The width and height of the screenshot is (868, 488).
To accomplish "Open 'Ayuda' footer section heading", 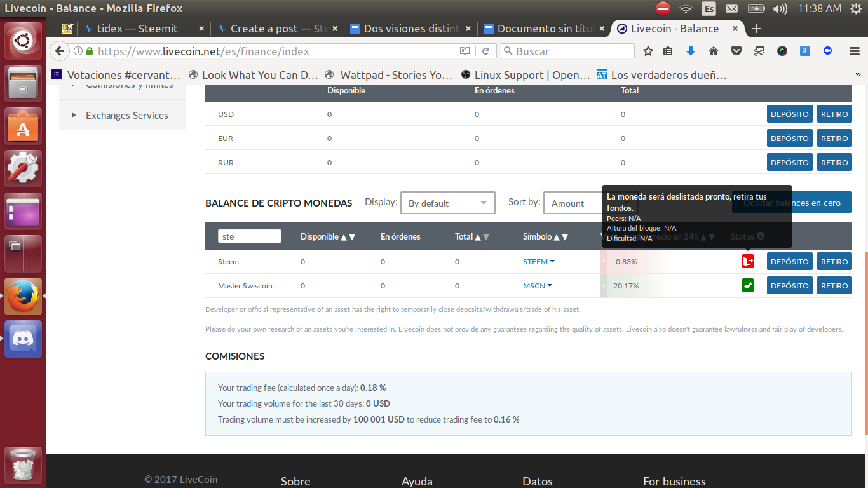I will click(417, 482).
